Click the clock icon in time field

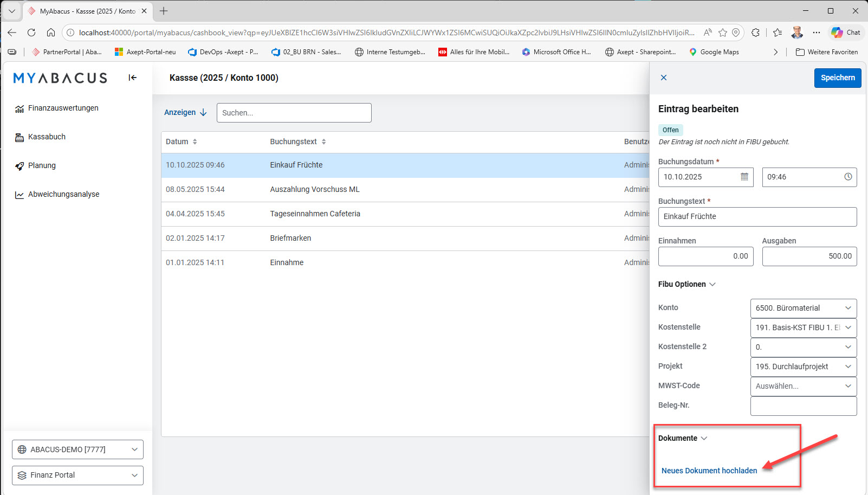click(x=848, y=177)
